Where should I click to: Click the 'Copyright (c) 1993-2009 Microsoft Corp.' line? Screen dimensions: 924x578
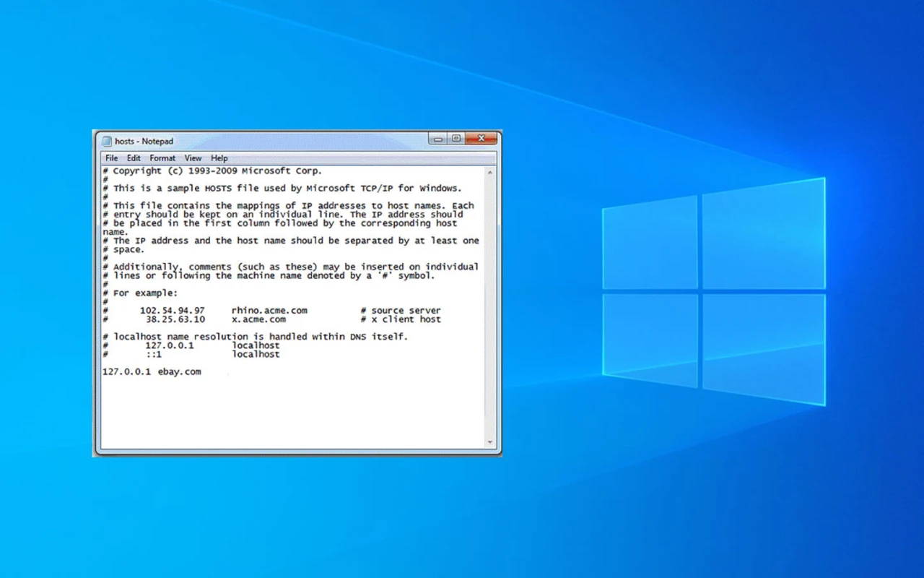(x=212, y=171)
